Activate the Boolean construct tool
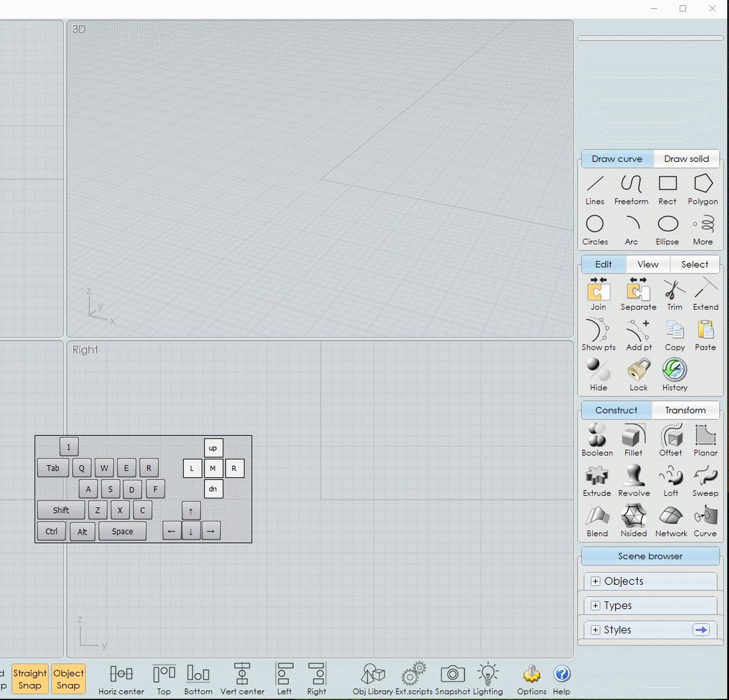The image size is (729, 700). [596, 437]
